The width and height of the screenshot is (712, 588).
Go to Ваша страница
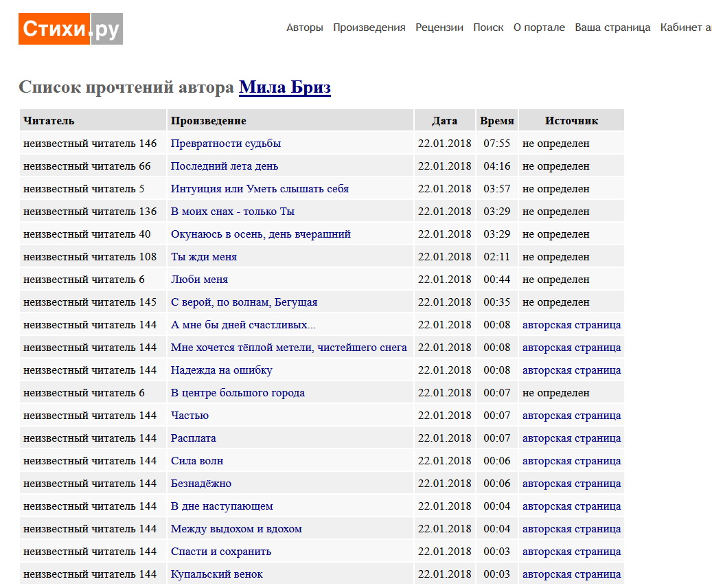tap(612, 27)
